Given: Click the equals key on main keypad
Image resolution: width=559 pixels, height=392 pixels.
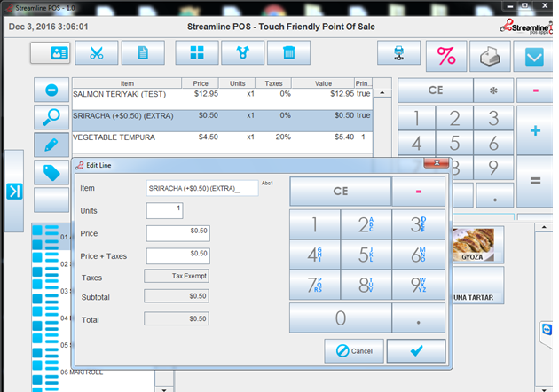Looking at the screenshot, I should [x=535, y=181].
